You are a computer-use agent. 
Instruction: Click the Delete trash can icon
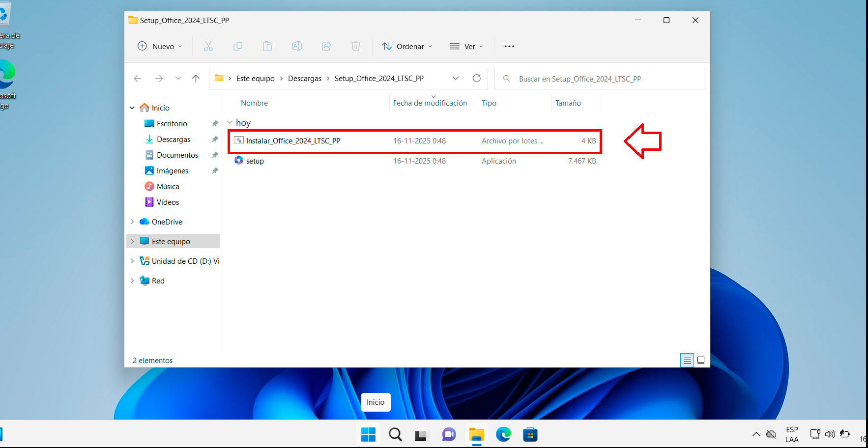click(x=356, y=46)
